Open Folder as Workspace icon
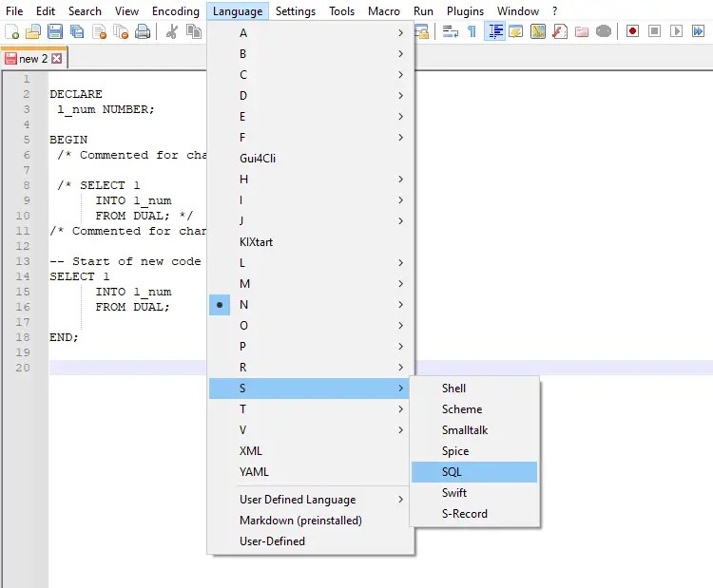This screenshot has width=713, height=588. point(582,31)
